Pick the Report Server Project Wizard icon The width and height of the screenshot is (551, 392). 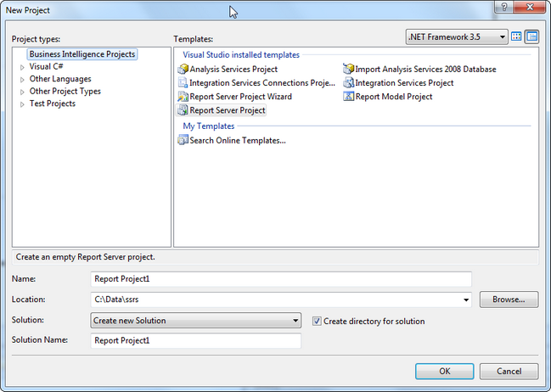183,97
